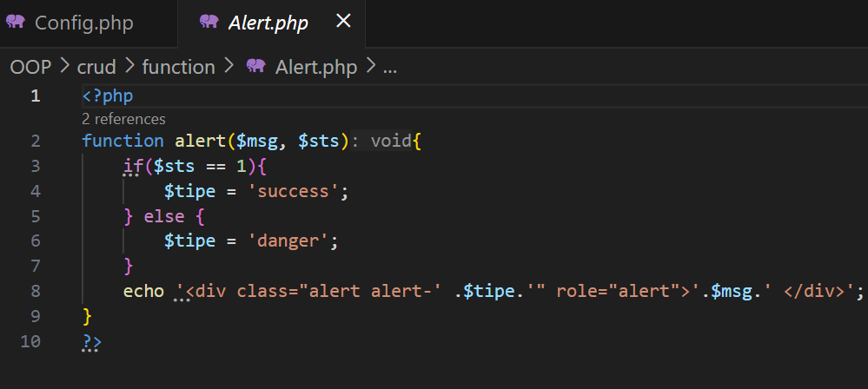The image size is (868, 389).
Task: Click the PHP elephant icon on Alert.php tab
Action: (x=209, y=23)
